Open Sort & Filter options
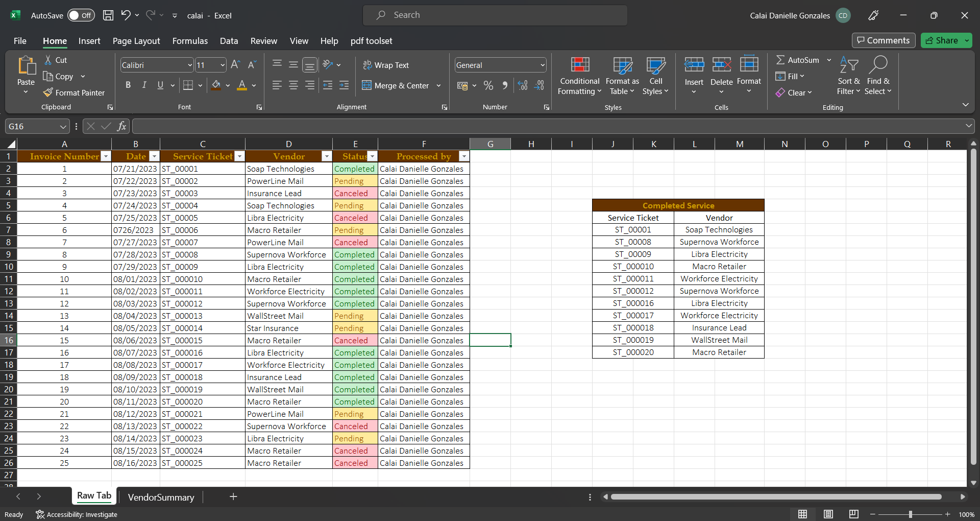This screenshot has height=521, width=980. pos(848,76)
